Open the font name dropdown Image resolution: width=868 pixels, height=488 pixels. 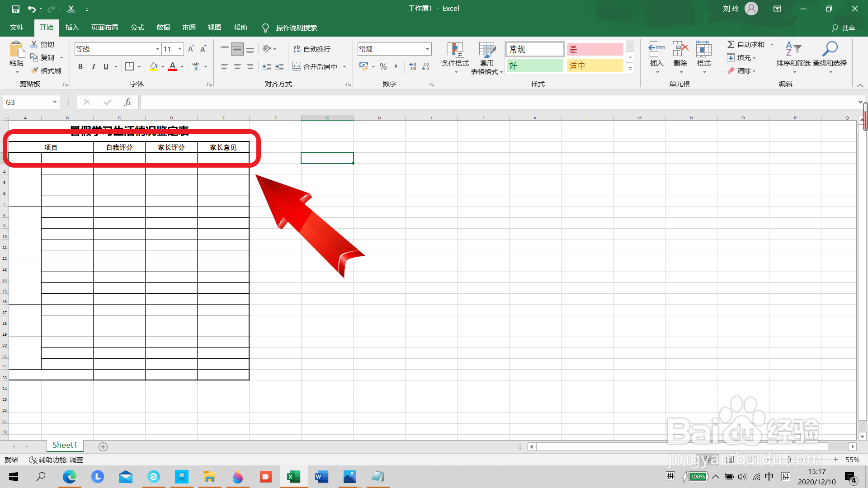[157, 49]
